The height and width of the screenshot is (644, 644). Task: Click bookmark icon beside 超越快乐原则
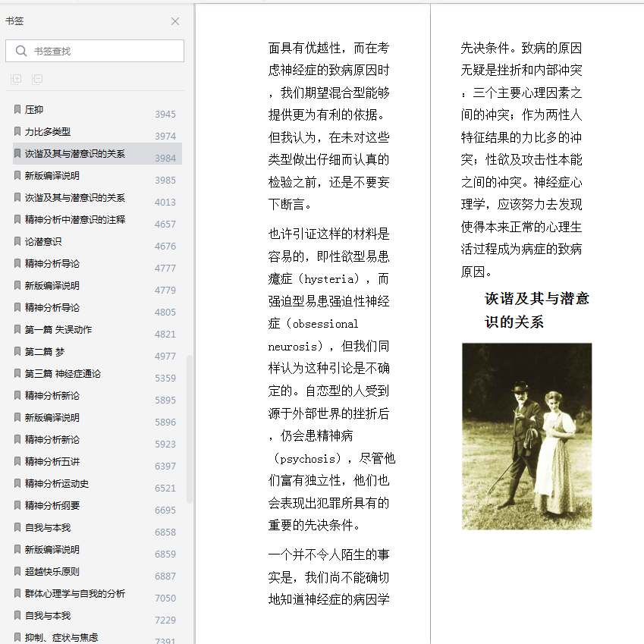(17, 571)
